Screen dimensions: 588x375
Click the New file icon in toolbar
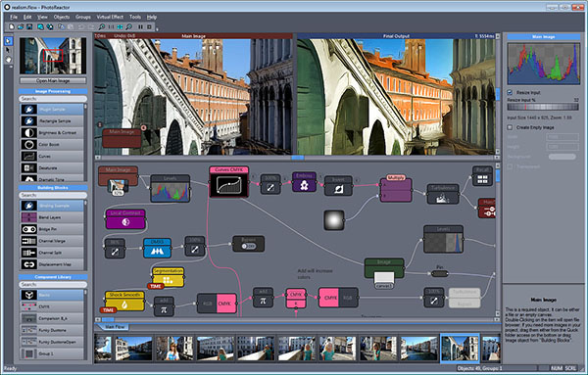(12, 27)
